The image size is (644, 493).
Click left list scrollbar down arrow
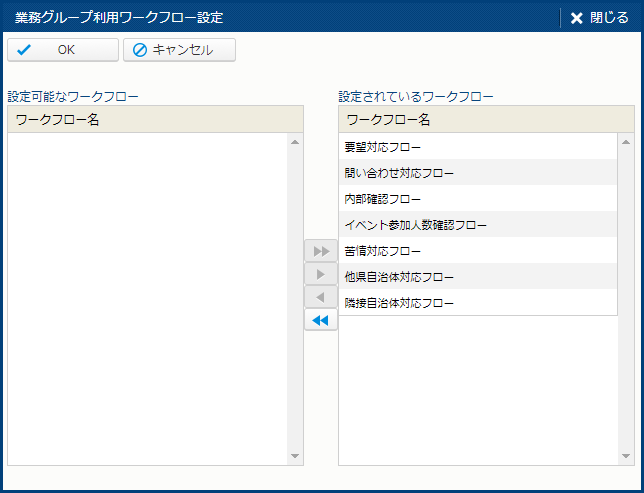point(295,456)
